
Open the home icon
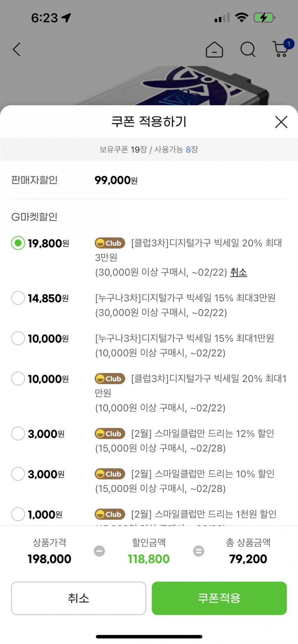coord(214,50)
